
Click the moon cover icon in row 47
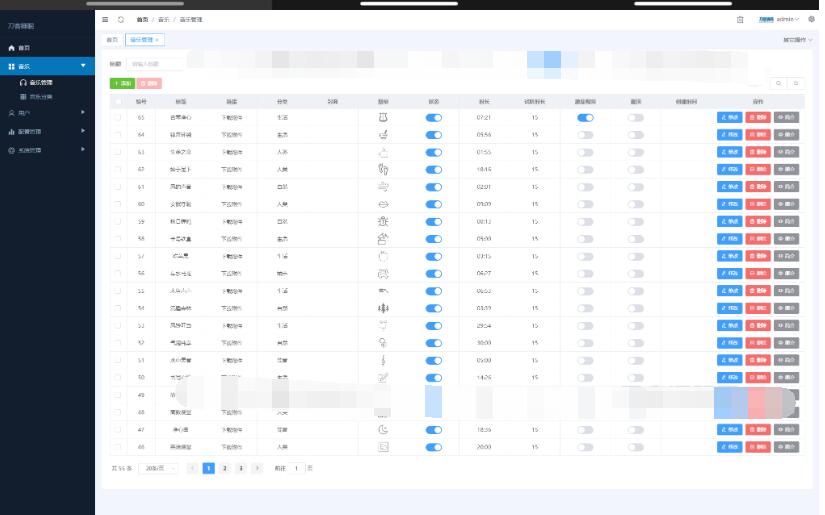(382, 429)
